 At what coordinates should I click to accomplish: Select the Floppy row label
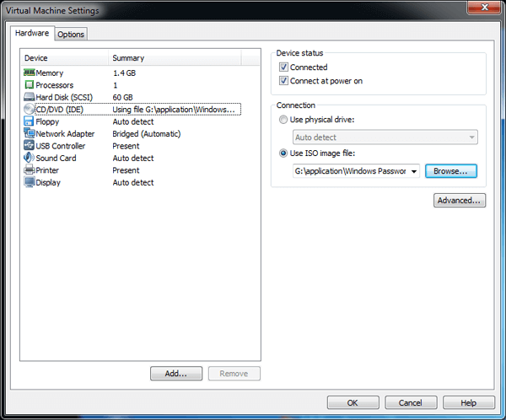[47, 122]
